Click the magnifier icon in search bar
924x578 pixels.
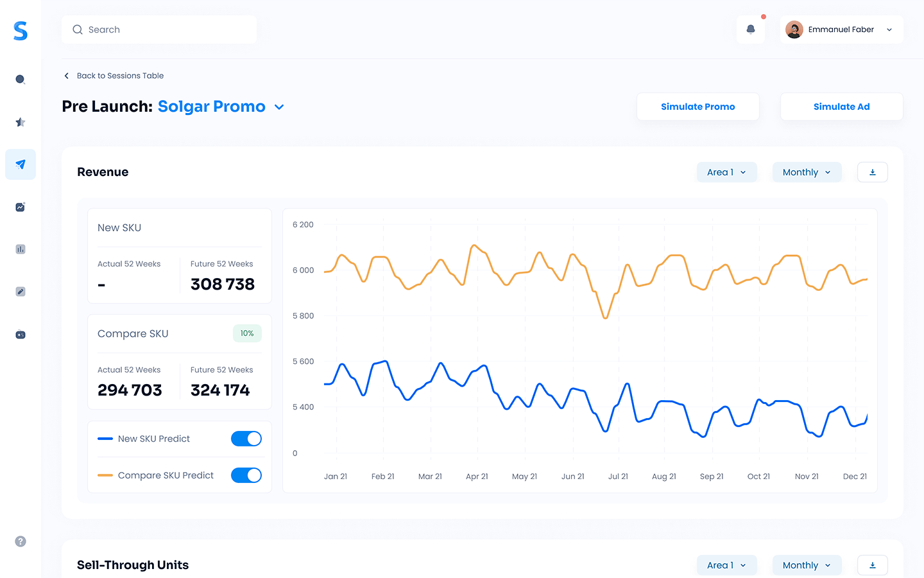click(x=78, y=30)
